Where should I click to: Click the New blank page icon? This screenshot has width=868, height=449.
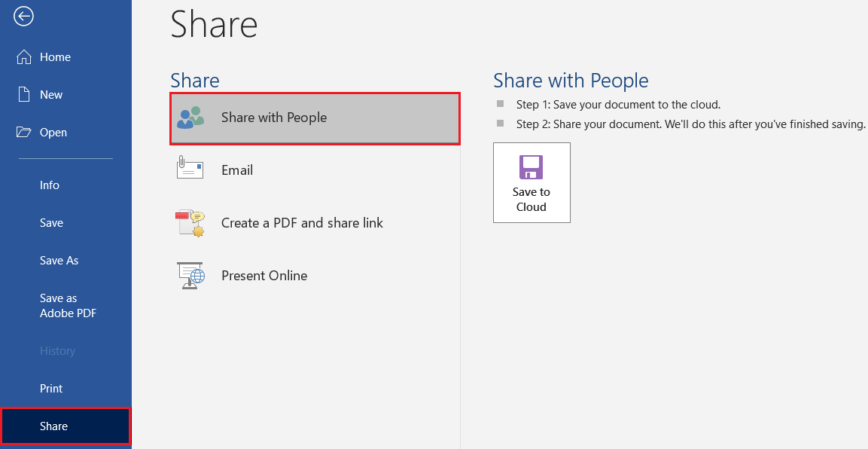tap(24, 95)
